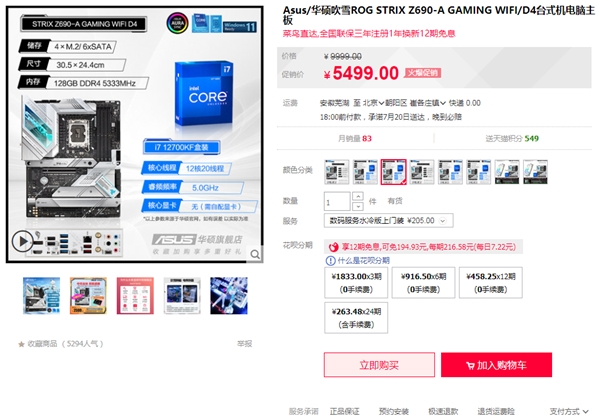Click into the quantity input field

pyautogui.click(x=337, y=201)
